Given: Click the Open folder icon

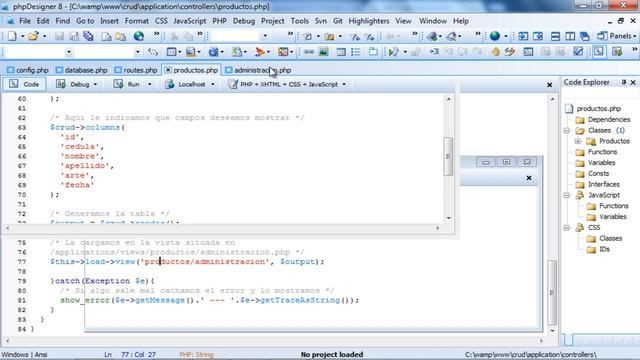Looking at the screenshot, I should (33, 36).
